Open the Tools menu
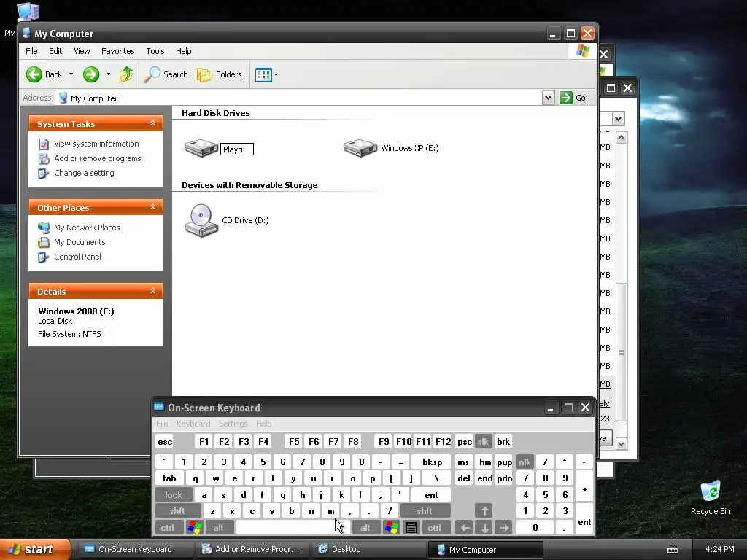Image resolution: width=747 pixels, height=560 pixels. (155, 51)
